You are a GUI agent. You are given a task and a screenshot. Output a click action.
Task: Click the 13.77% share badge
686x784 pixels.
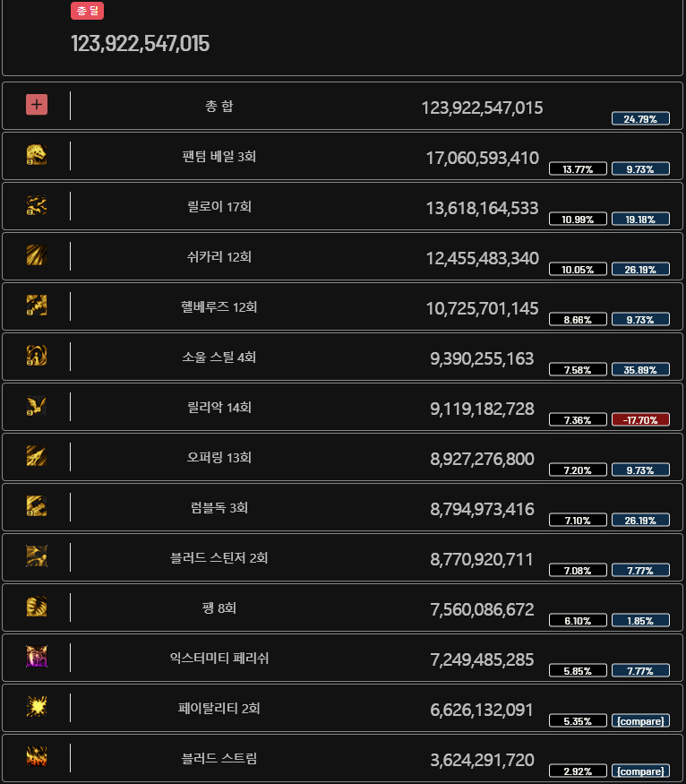578,168
